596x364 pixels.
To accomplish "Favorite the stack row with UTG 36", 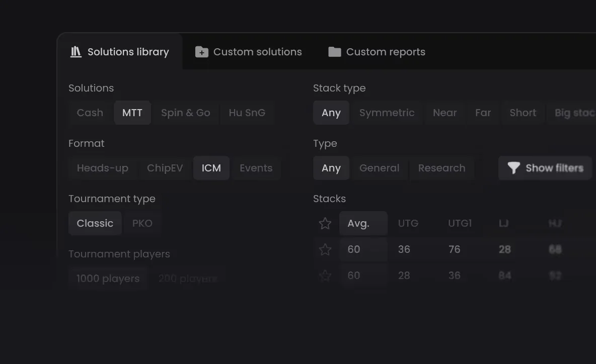I will [325, 249].
